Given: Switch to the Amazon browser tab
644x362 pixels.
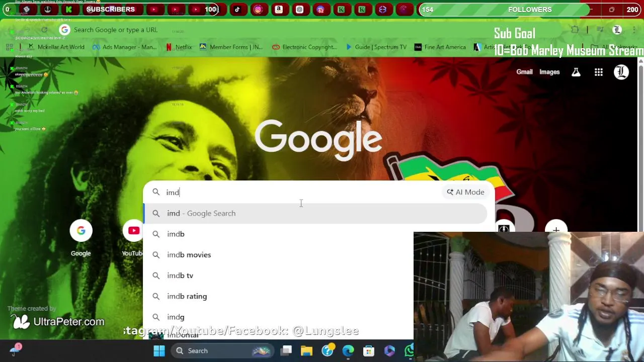Looking at the screenshot, I should pos(279,9).
